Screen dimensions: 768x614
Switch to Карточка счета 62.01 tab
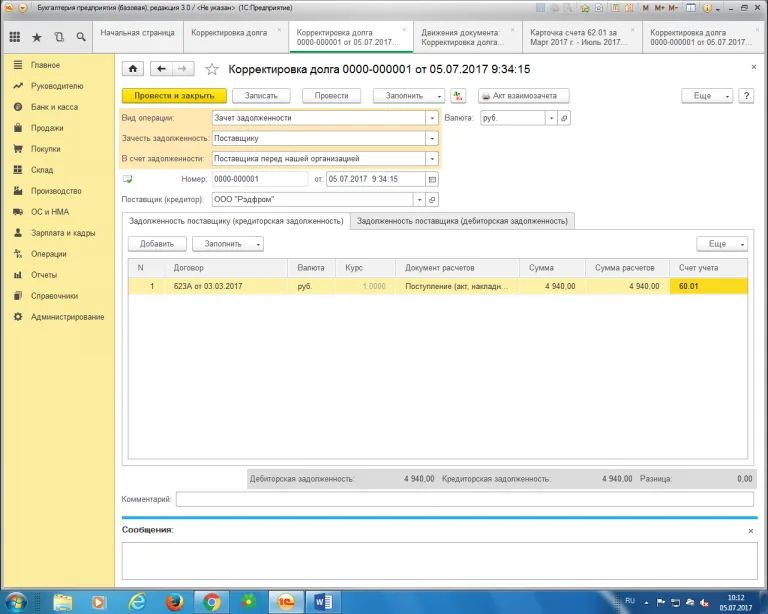(581, 37)
